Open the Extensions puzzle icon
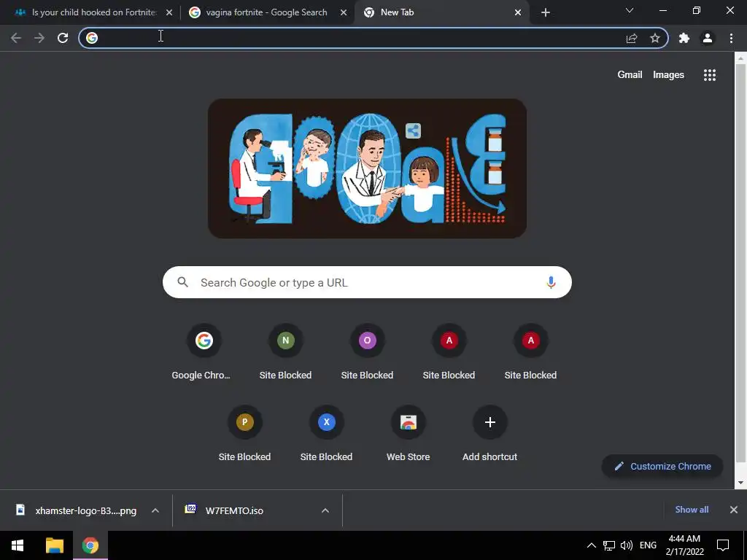 click(x=684, y=38)
